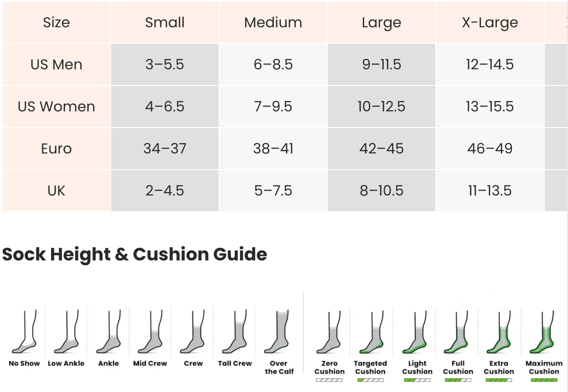Choose the Mid Crew sock icon
The image size is (568, 392).
coord(150,332)
